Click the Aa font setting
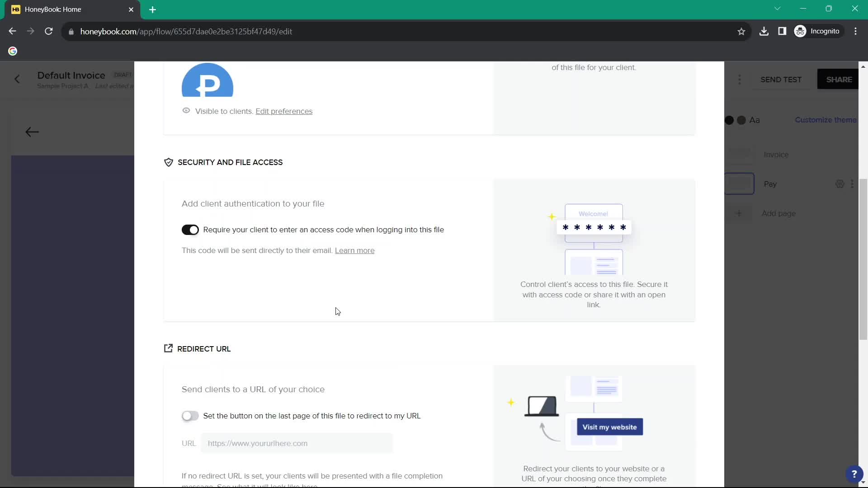 click(755, 120)
